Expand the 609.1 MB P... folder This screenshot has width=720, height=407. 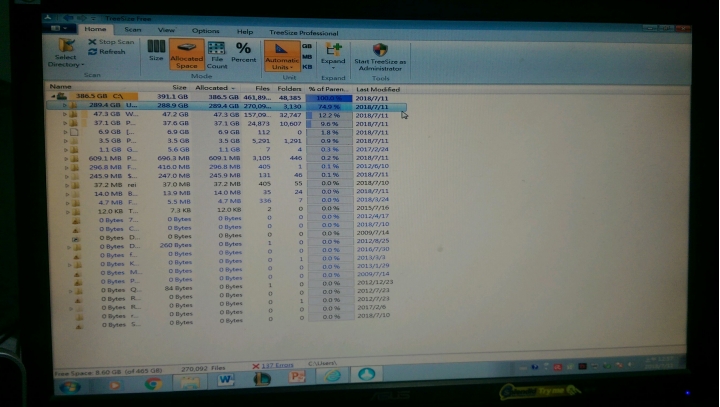(x=66, y=158)
